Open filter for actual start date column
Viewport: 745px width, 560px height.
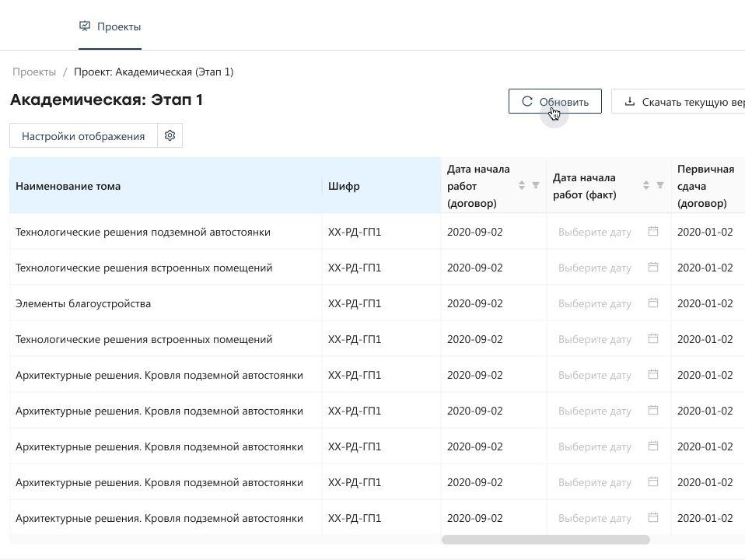pyautogui.click(x=659, y=185)
